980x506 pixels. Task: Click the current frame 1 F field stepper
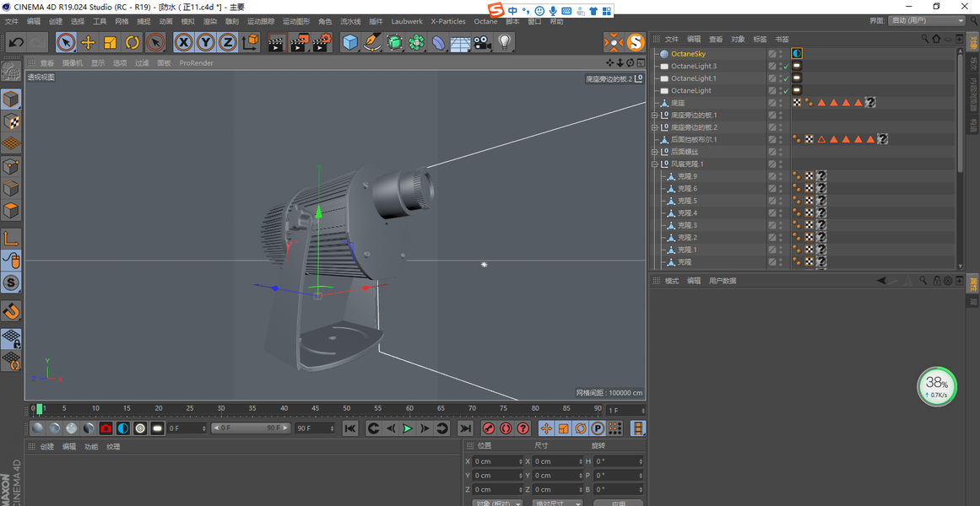642,411
